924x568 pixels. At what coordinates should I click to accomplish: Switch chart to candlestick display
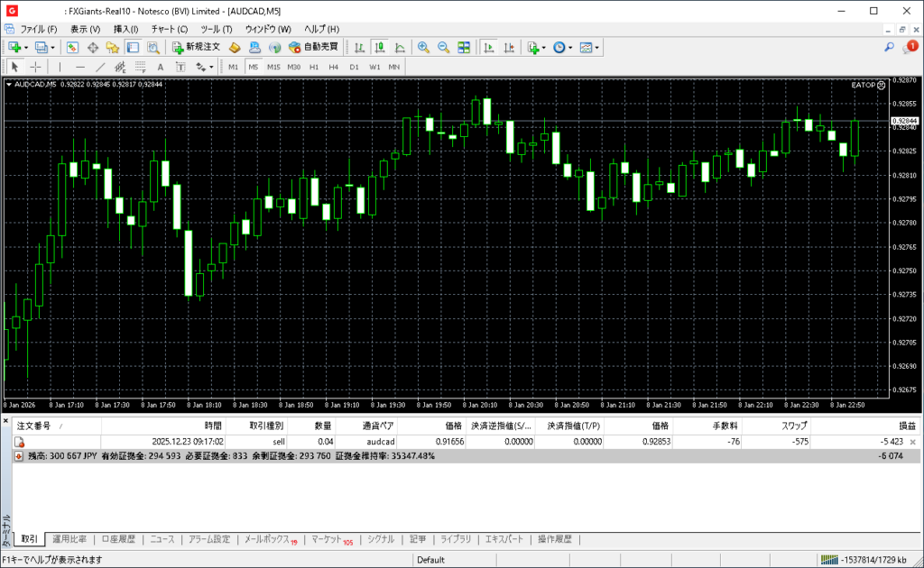click(x=380, y=47)
